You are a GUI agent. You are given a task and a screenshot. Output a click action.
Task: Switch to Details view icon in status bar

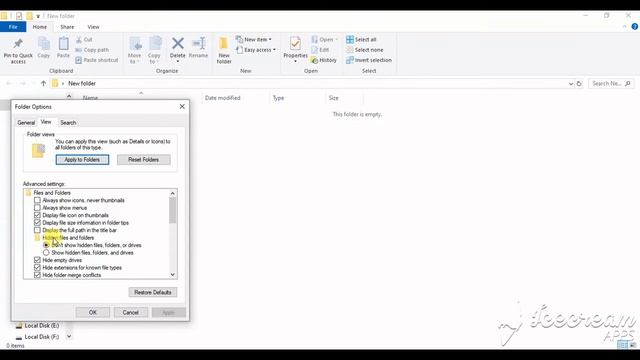(x=623, y=345)
